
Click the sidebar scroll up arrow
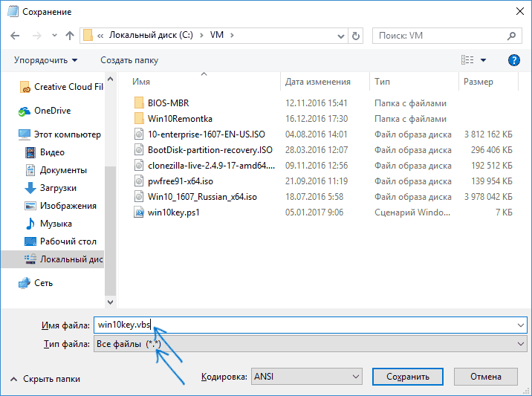pyautogui.click(x=110, y=79)
